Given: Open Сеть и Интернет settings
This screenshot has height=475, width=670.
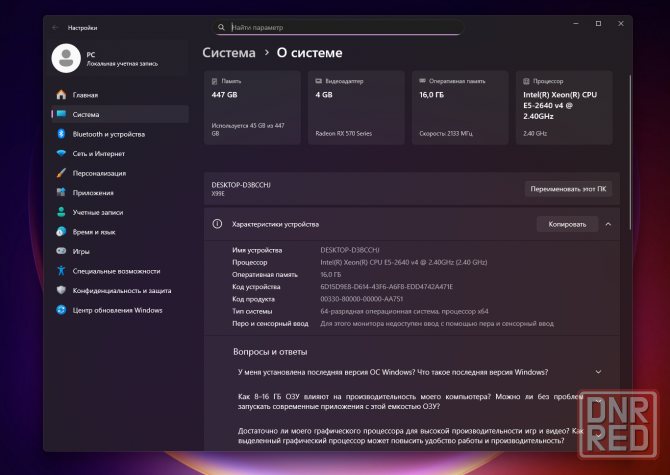Looking at the screenshot, I should tap(120, 154).
